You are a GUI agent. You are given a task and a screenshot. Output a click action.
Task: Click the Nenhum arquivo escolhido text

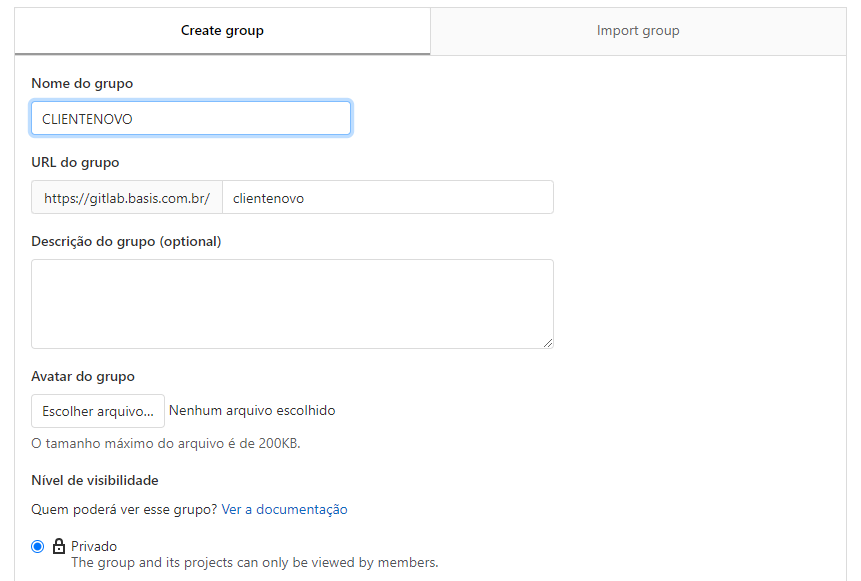click(x=252, y=410)
